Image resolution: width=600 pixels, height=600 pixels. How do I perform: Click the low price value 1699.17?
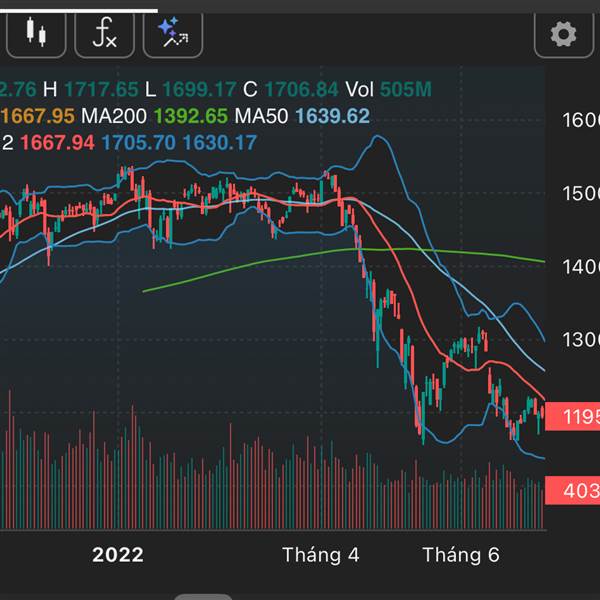click(x=200, y=90)
